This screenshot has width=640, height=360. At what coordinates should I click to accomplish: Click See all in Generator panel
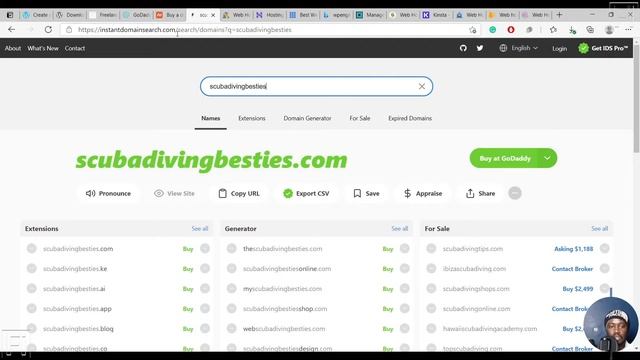point(400,229)
